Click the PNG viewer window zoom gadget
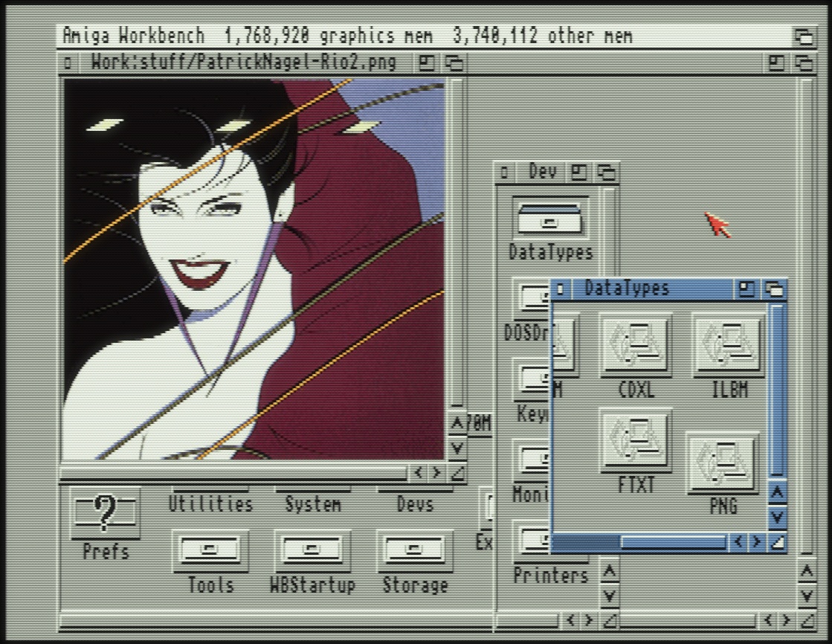 point(427,63)
